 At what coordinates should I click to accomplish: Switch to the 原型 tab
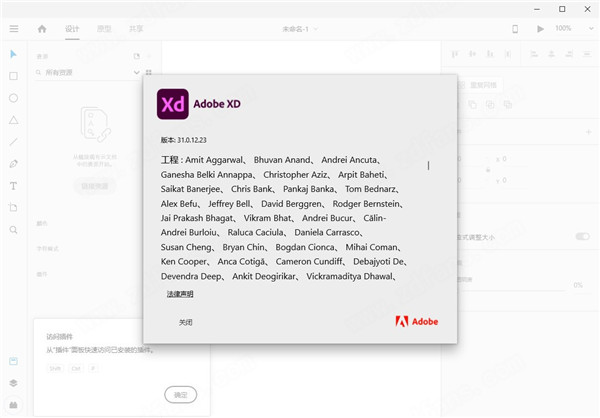pyautogui.click(x=104, y=29)
